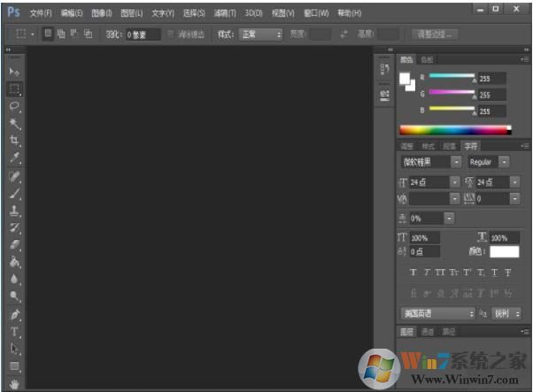Switch to the Character tab
This screenshot has height=392, width=533.
[x=471, y=146]
